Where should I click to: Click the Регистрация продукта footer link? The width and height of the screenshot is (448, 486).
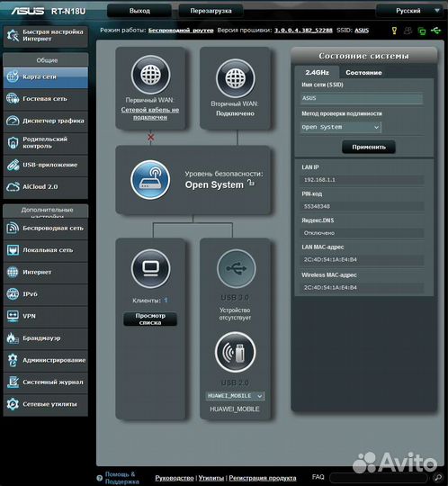tap(263, 478)
